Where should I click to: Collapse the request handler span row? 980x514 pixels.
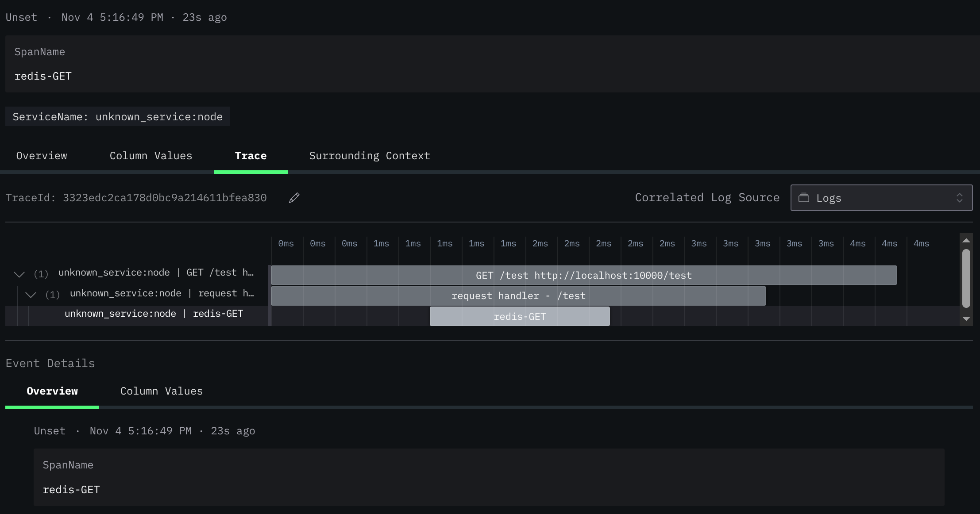pyautogui.click(x=31, y=295)
